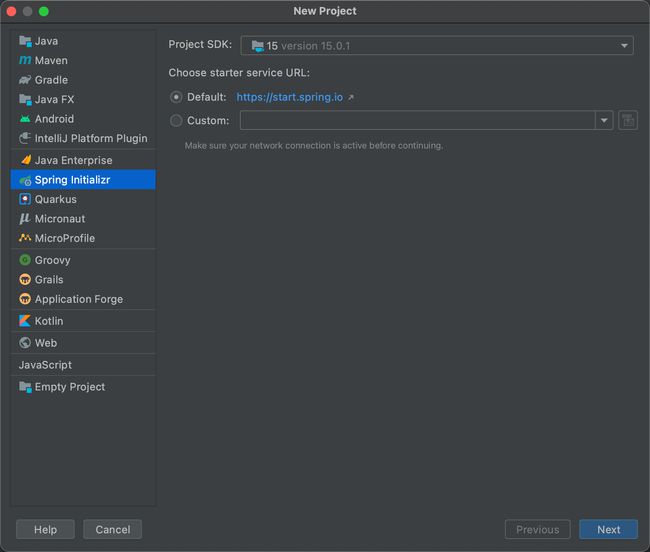
Task: Click the 'Custom:' label text
Action: [x=208, y=121]
